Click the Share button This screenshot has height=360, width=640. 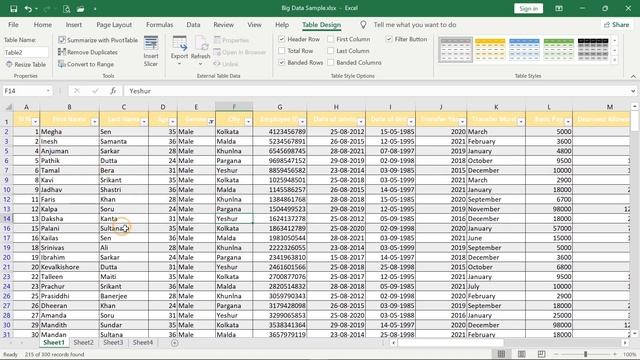click(x=617, y=25)
